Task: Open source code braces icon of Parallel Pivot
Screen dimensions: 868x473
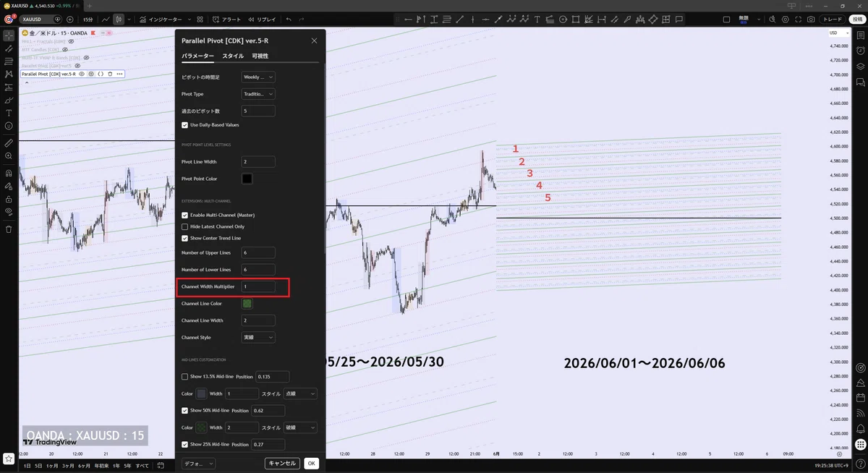Action: point(101,74)
